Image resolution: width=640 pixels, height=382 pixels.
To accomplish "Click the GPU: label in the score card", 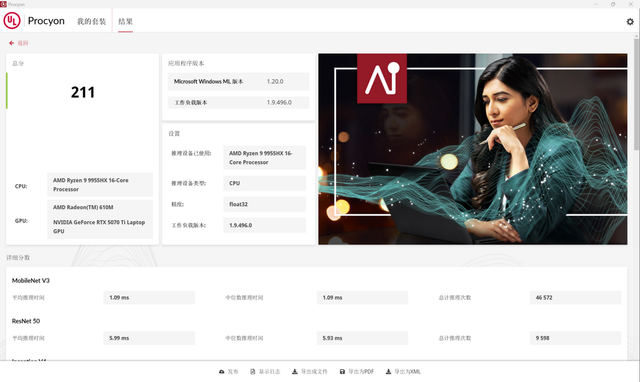I will tap(21, 221).
